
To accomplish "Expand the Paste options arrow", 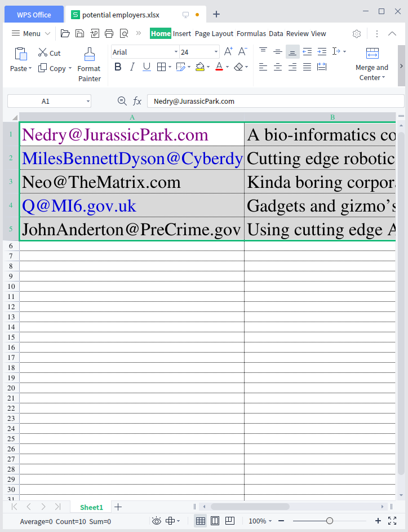I will 30,68.
